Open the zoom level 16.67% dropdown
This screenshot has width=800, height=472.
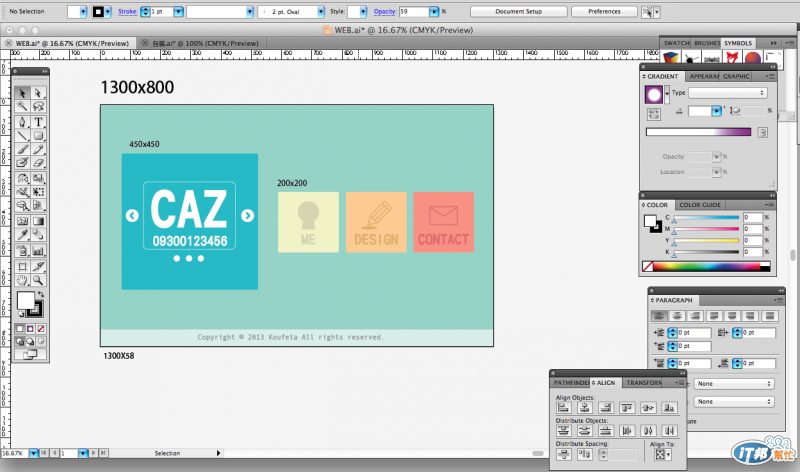click(33, 453)
